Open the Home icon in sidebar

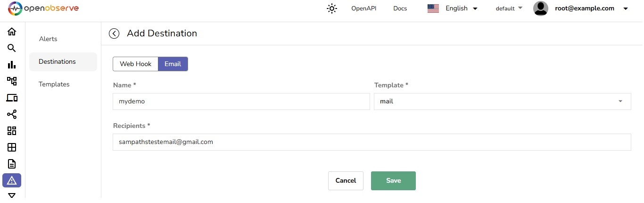(x=12, y=32)
